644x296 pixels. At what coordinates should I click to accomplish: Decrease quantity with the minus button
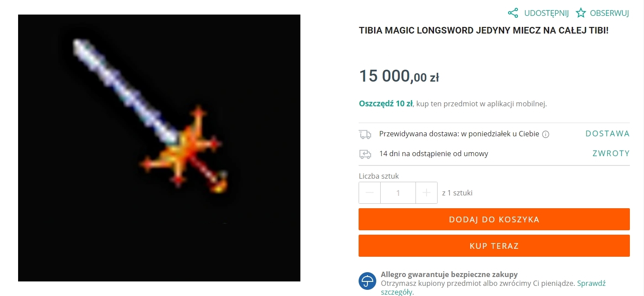point(370,193)
